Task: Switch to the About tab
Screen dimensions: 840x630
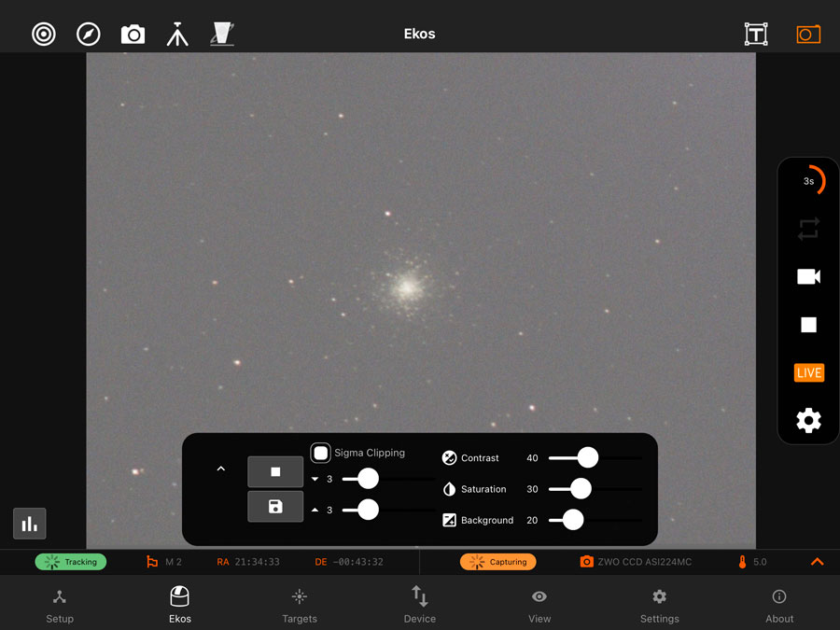Action: pyautogui.click(x=779, y=607)
